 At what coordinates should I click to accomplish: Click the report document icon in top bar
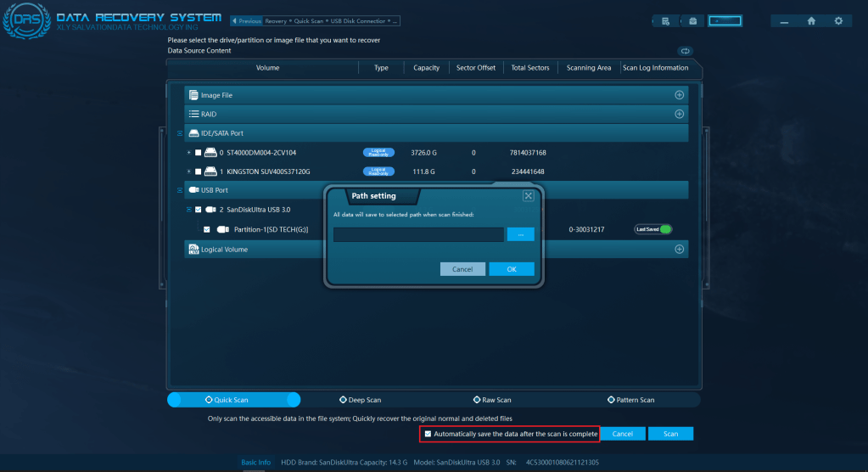click(x=666, y=21)
